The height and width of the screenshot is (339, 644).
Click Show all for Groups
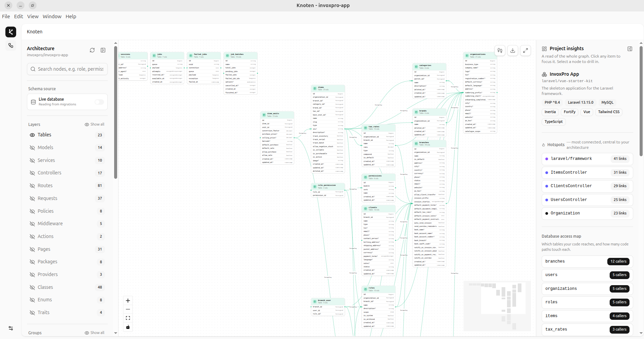[x=95, y=333]
